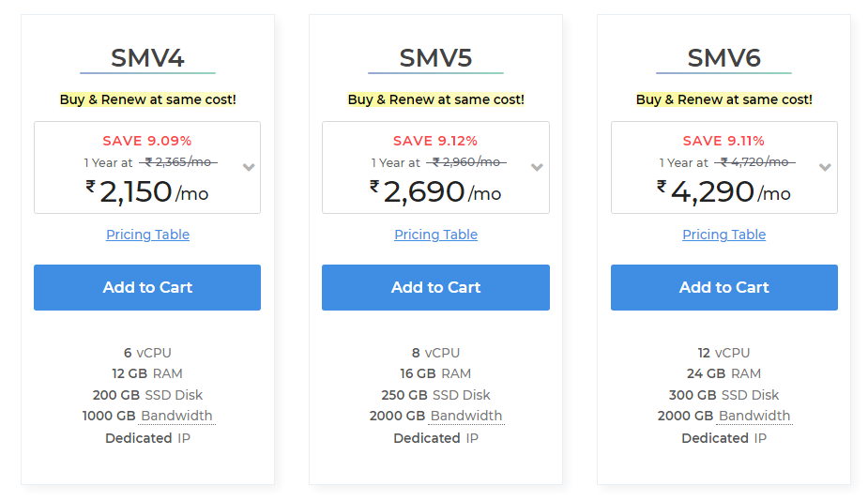Screen dimensions: 868x501
Task: Click the SMV4 1000 GB Bandwidth tooltip text
Action: pyautogui.click(x=176, y=416)
